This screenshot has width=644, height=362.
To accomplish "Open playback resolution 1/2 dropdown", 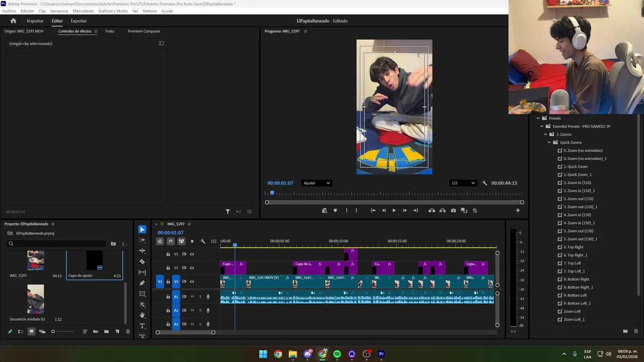I will point(463,183).
